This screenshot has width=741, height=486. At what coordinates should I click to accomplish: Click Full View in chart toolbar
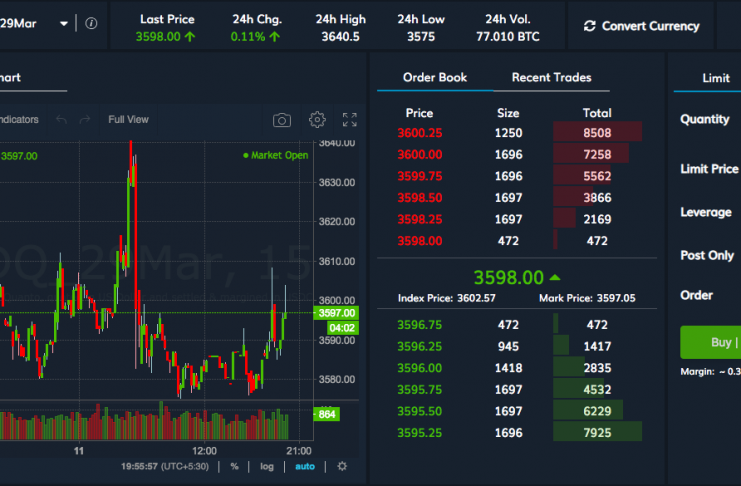coord(128,120)
